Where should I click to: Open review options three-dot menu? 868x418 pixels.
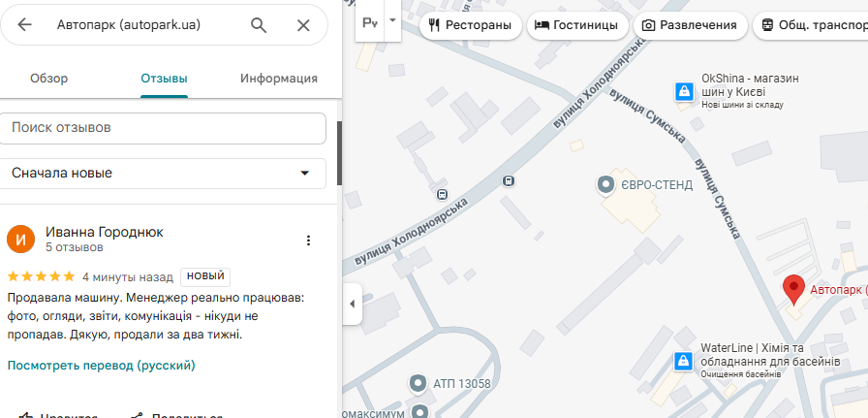[x=309, y=241]
